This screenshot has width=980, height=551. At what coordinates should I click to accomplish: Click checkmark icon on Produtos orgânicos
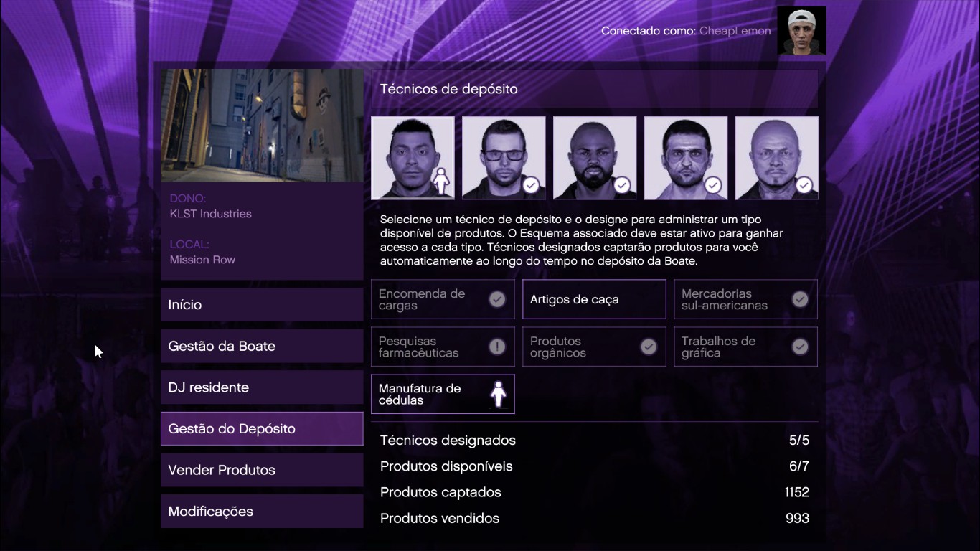click(x=649, y=347)
